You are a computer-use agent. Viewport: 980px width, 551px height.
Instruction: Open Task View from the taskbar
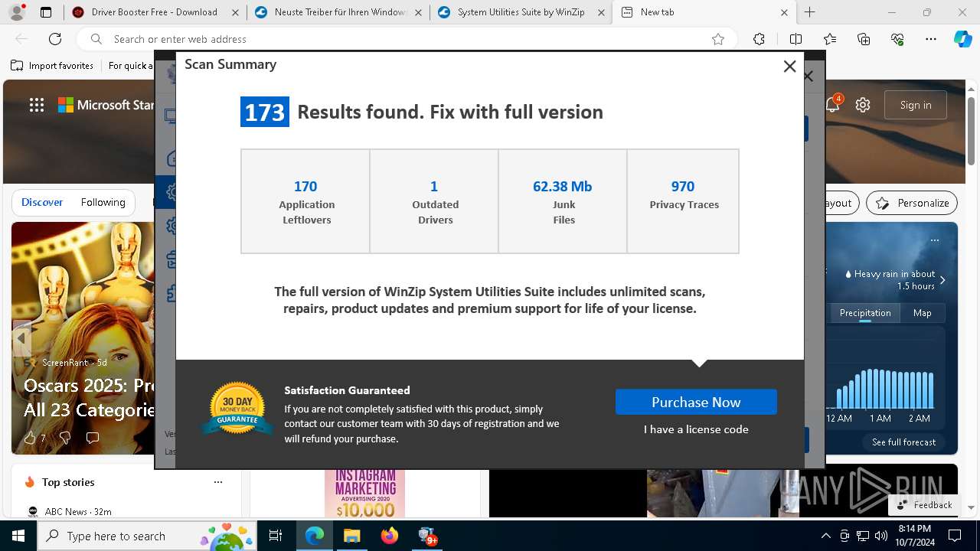coord(276,536)
